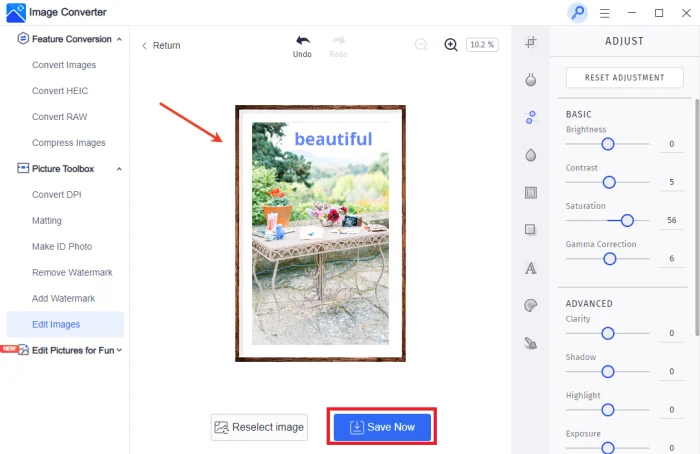This screenshot has width=700, height=454.
Task: Select the Text tool icon
Action: coord(531,267)
